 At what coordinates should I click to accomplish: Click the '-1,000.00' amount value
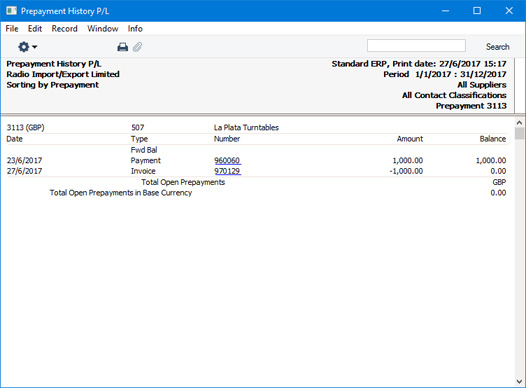(406, 171)
